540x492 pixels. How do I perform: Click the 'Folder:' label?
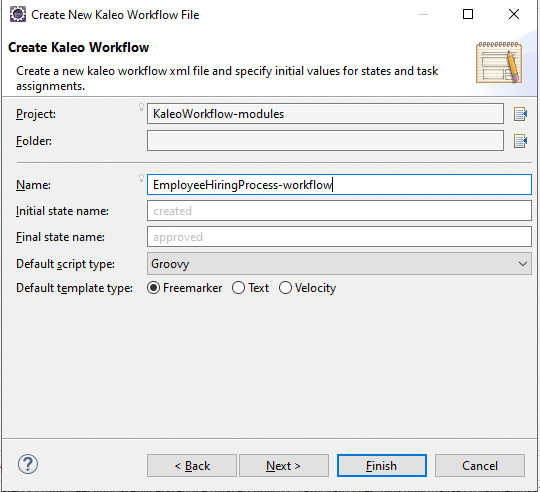pyautogui.click(x=34, y=141)
